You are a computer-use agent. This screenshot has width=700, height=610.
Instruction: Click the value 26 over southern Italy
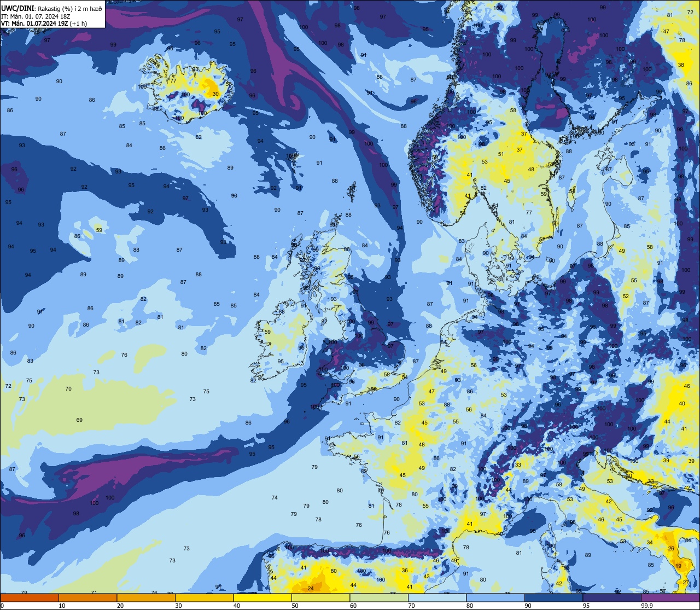coord(671,549)
